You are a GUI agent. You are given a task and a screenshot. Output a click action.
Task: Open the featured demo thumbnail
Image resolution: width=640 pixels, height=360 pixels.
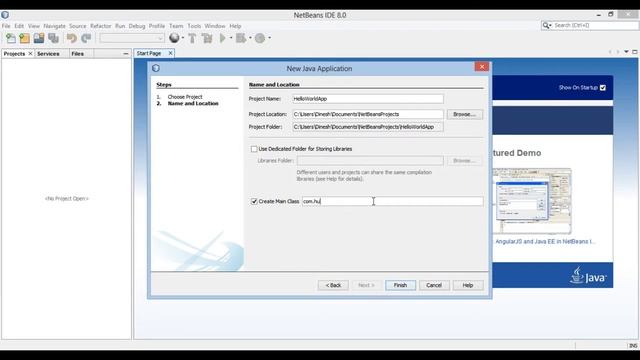(x=532, y=201)
